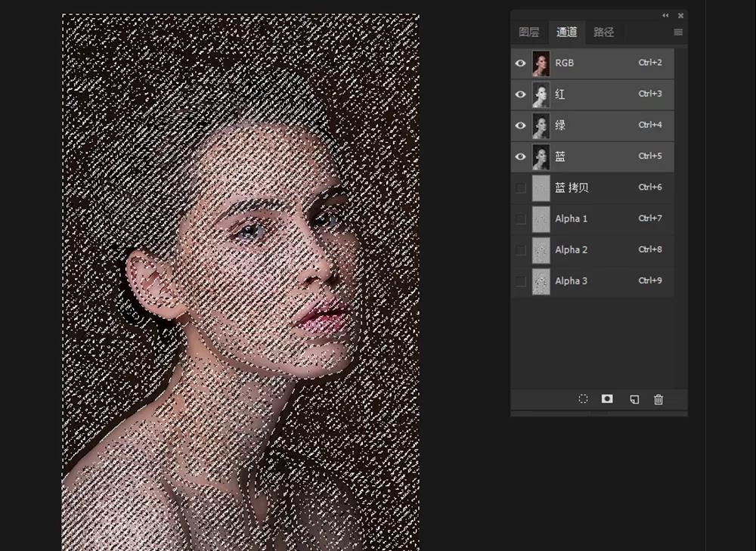
Task: Toggle visibility of the 蓝 channel
Action: 520,156
